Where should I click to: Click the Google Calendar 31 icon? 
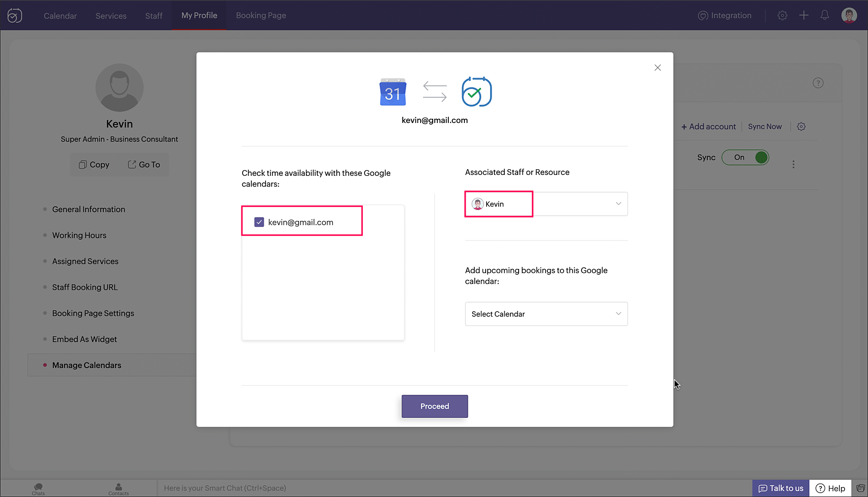point(393,92)
